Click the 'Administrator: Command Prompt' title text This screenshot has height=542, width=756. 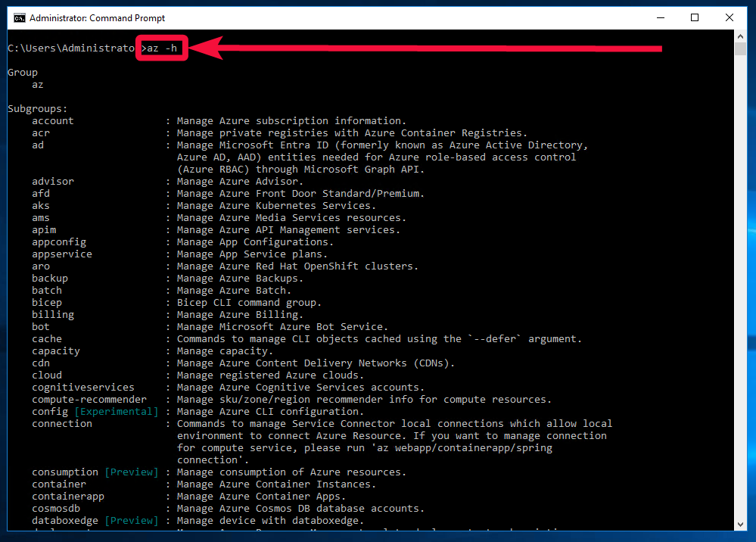[97, 18]
